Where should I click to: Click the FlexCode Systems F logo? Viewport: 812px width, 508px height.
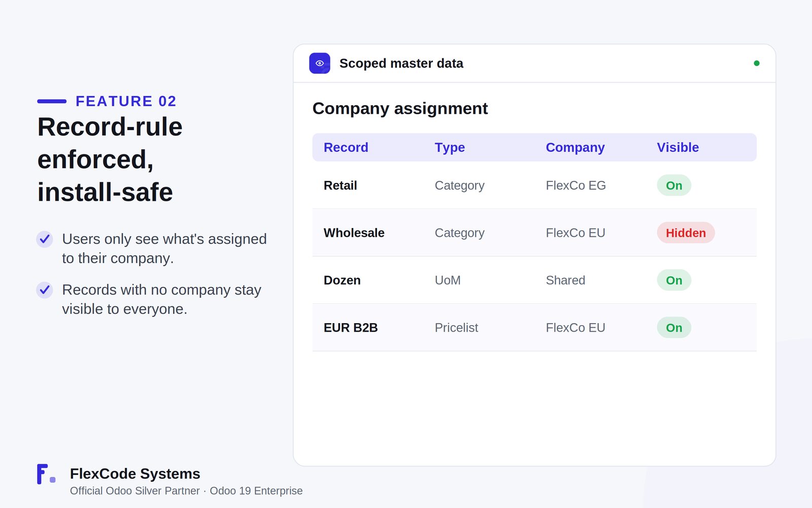point(46,474)
